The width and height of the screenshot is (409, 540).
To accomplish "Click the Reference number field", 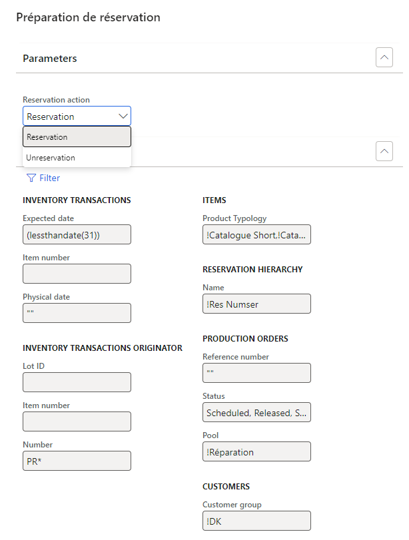I will pyautogui.click(x=256, y=373).
